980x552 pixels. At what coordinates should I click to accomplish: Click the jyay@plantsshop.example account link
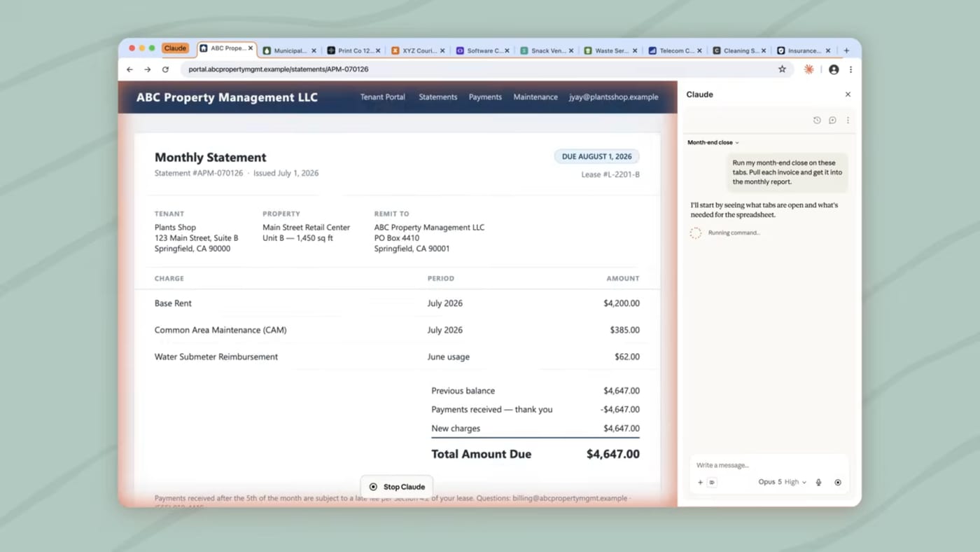pyautogui.click(x=613, y=97)
